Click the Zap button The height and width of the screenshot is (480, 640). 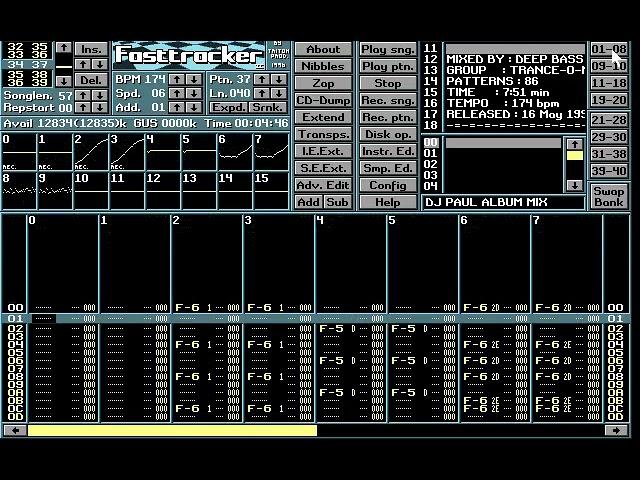click(323, 83)
